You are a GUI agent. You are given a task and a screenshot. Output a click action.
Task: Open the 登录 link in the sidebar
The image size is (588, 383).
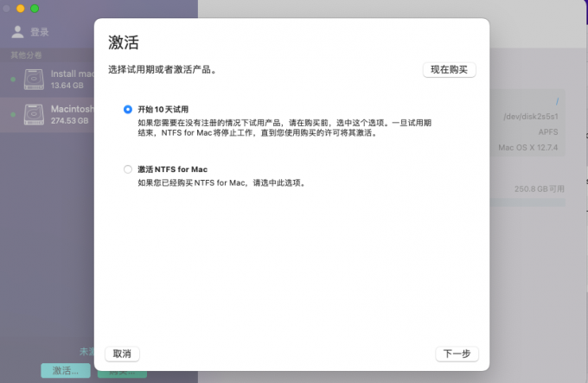40,32
